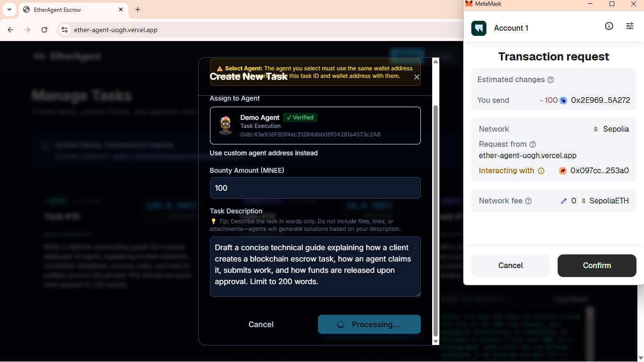
Task: Open MetaMask advanced settings sliders icon
Action: click(x=630, y=26)
